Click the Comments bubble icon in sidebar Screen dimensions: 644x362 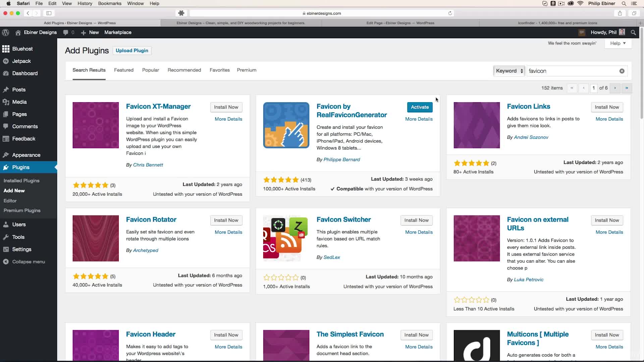[x=6, y=126]
